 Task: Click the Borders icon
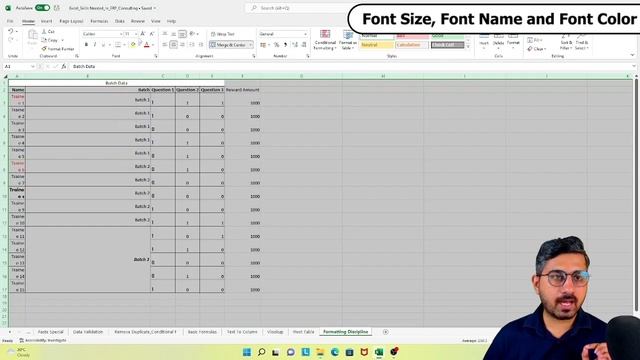(x=118, y=44)
